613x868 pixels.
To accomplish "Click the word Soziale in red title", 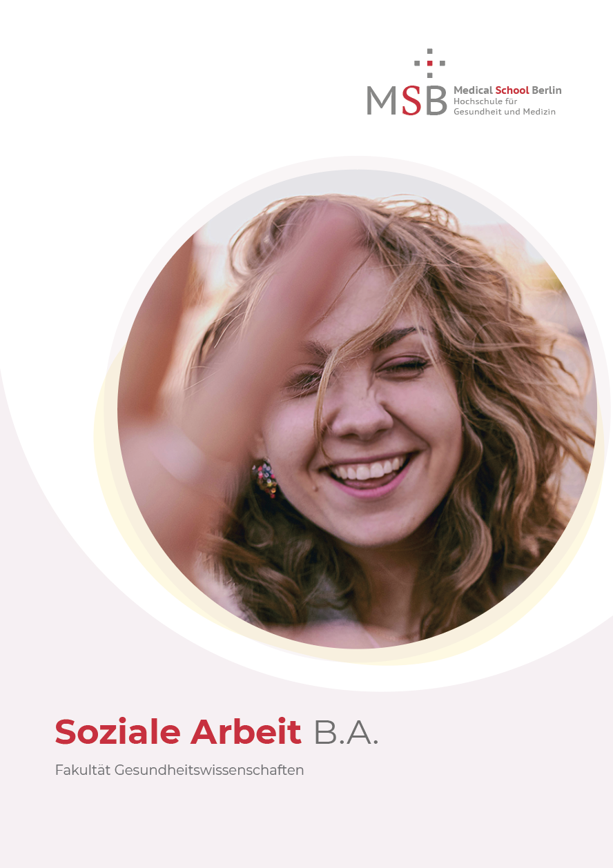I will pos(117,731).
